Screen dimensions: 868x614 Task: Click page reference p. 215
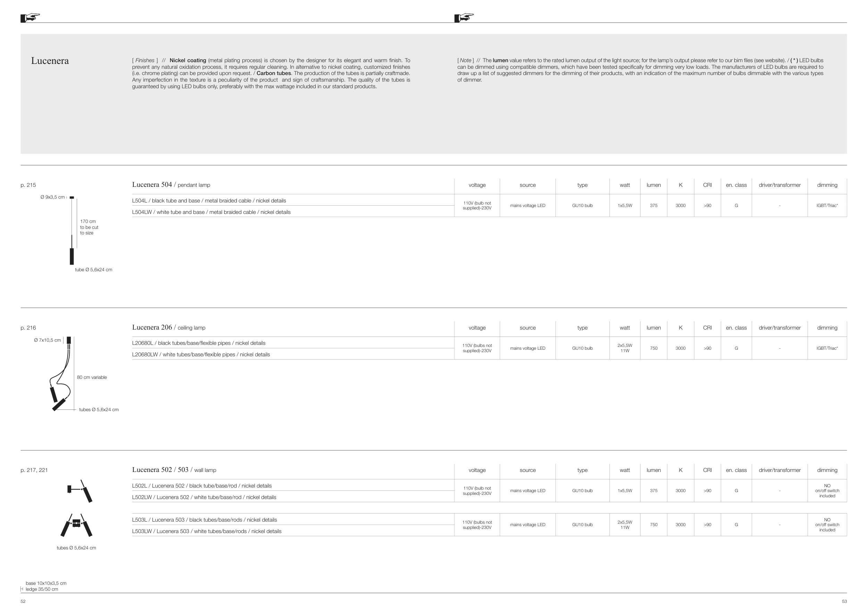(x=28, y=185)
